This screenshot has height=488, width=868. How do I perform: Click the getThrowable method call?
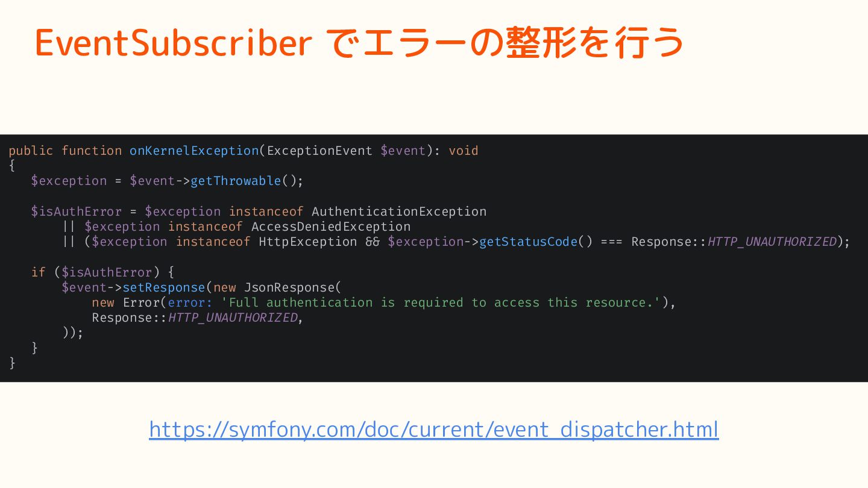[236, 181]
